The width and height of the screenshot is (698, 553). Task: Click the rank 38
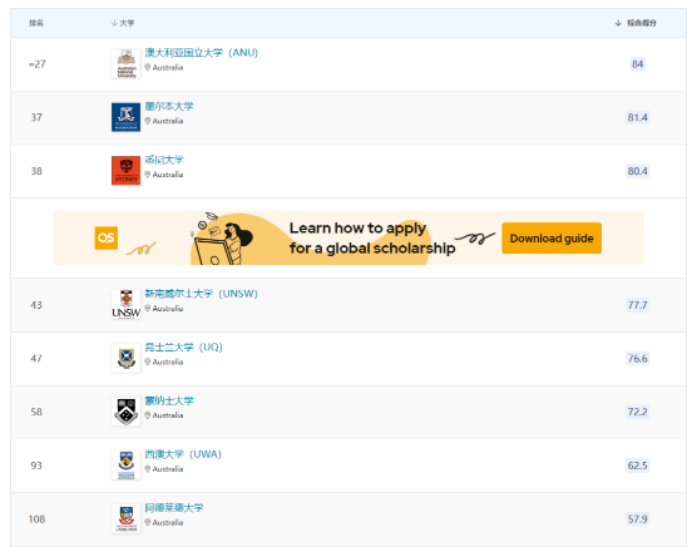click(x=37, y=171)
